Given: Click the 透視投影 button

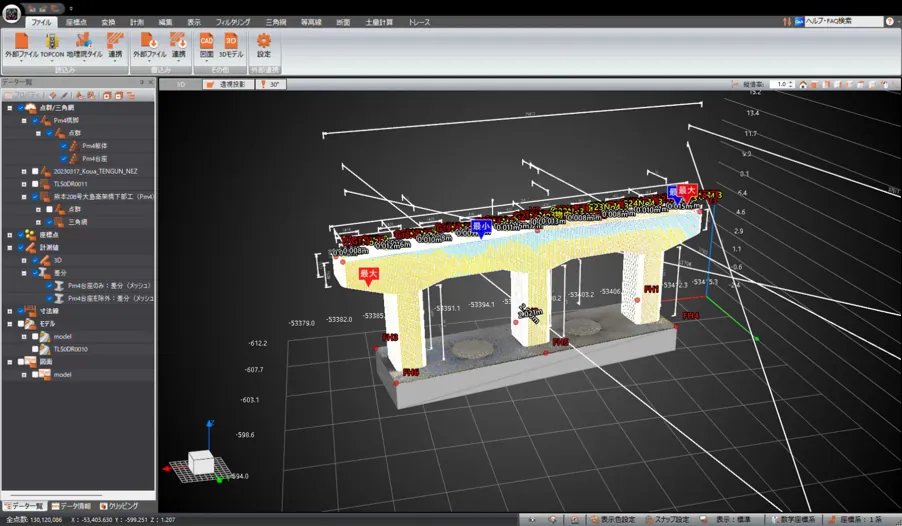Looking at the screenshot, I should (228, 85).
